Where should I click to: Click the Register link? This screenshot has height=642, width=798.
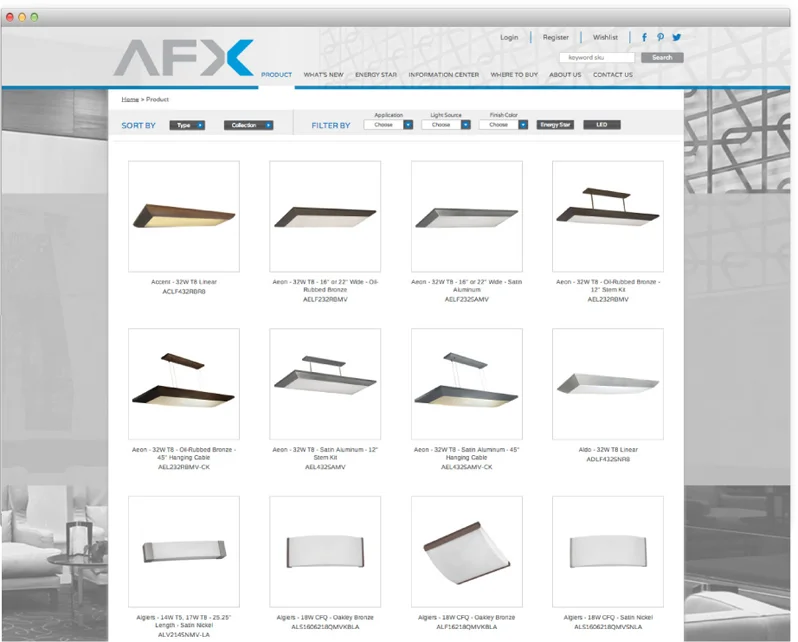coord(556,37)
